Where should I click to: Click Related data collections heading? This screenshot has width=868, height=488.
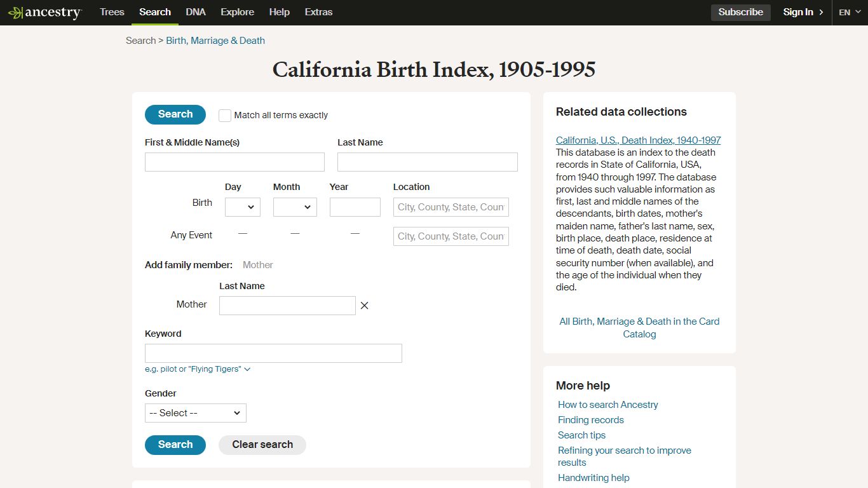[621, 112]
